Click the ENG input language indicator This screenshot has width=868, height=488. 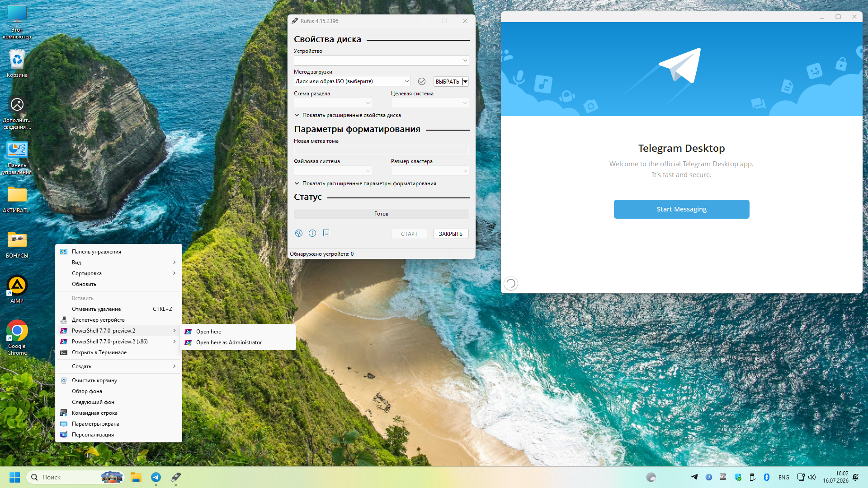click(x=784, y=477)
